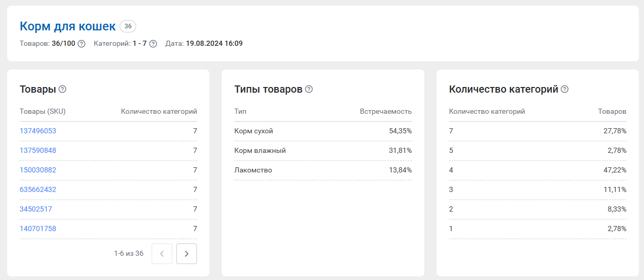Select the Лакомство row
Viewport: 644px width, 280px height.
pos(323,170)
